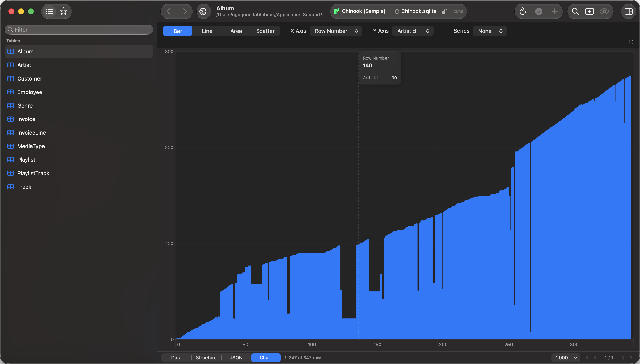This screenshot has width=640, height=364.
Task: Click the PlaylistTrack table icon
Action: tap(11, 173)
